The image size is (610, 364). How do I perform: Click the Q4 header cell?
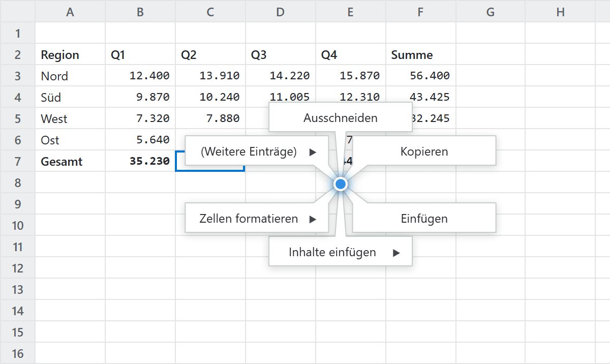tap(351, 54)
